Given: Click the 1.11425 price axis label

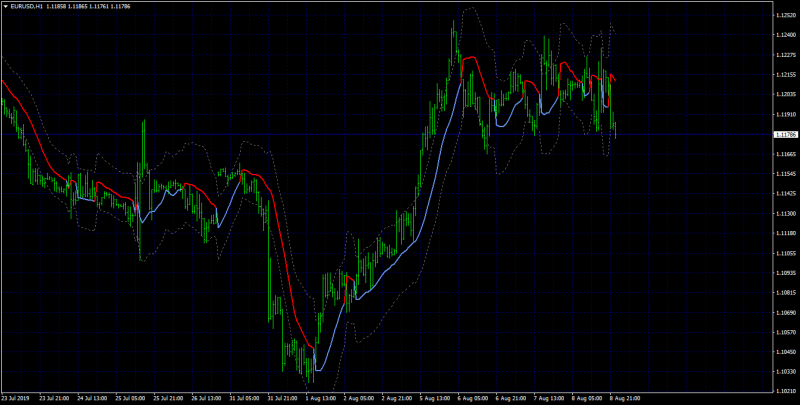Looking at the screenshot, I should [x=785, y=194].
